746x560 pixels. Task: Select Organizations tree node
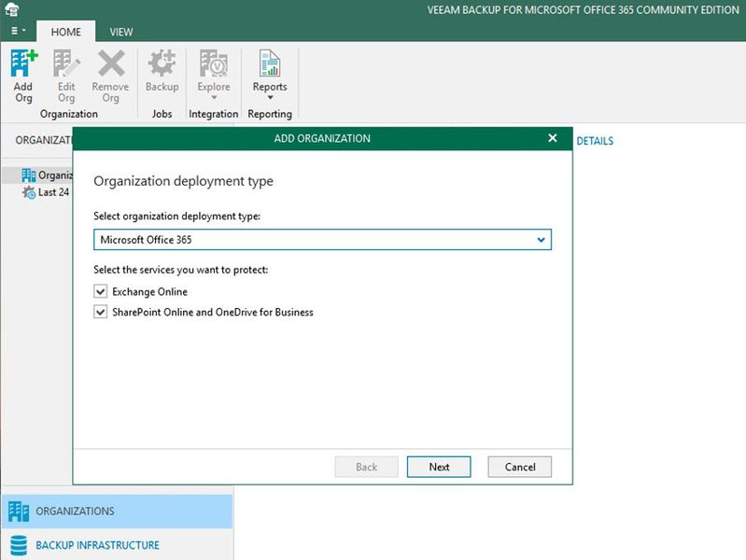pos(47,175)
